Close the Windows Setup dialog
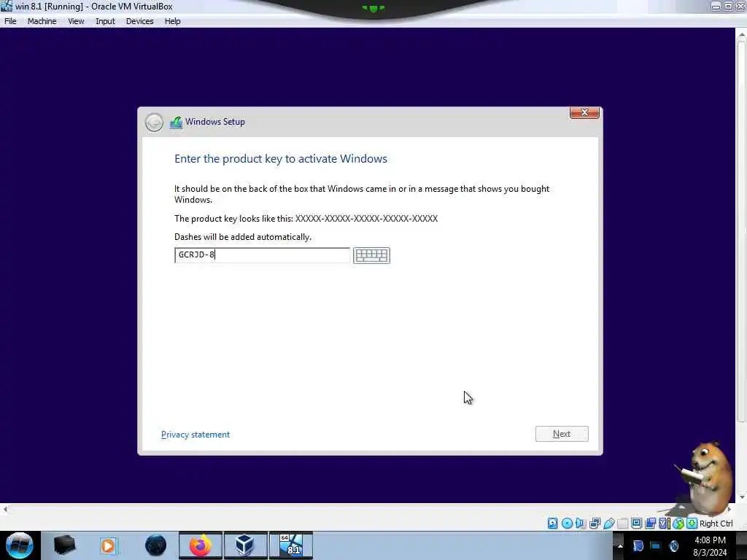The height and width of the screenshot is (560, 747). pos(584,113)
